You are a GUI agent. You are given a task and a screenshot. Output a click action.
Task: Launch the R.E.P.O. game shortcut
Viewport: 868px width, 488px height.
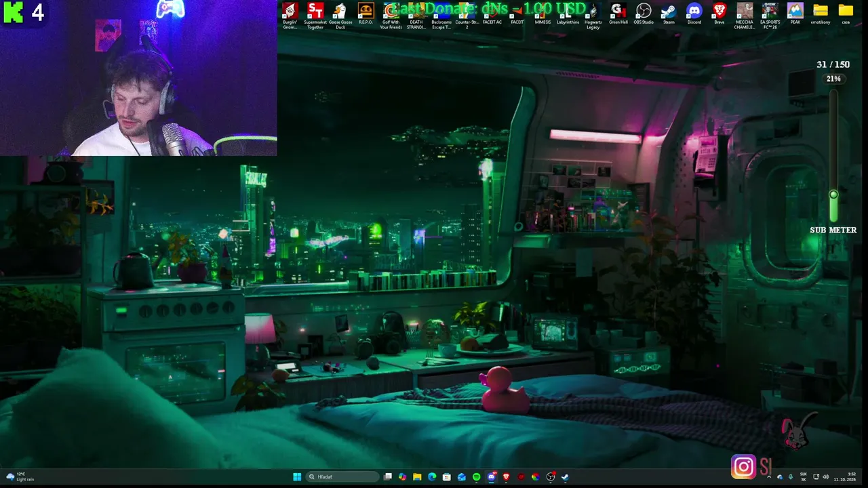[366, 14]
